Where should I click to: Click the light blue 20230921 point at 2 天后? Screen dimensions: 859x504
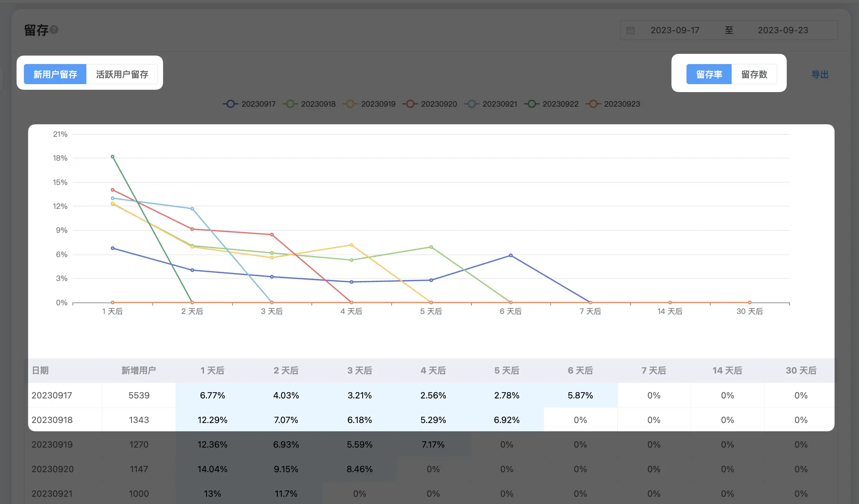[x=192, y=208]
